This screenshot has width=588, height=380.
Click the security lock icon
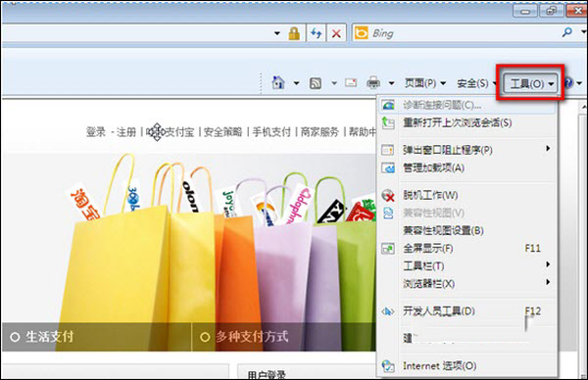(x=294, y=33)
